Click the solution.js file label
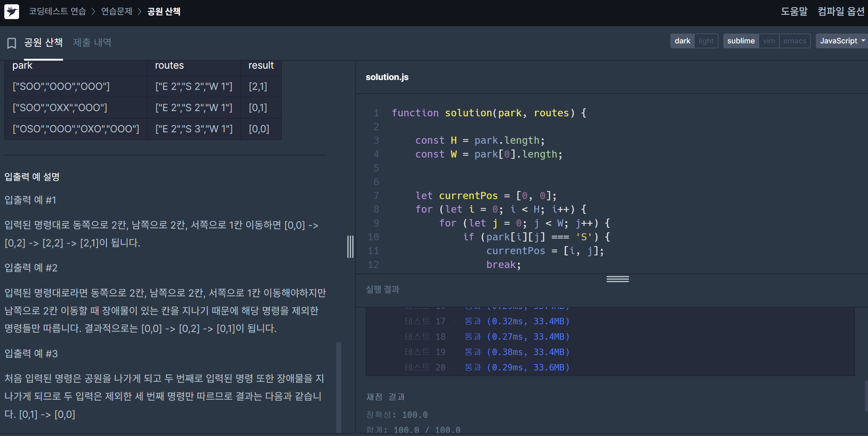The width and height of the screenshot is (868, 436). [x=387, y=77]
